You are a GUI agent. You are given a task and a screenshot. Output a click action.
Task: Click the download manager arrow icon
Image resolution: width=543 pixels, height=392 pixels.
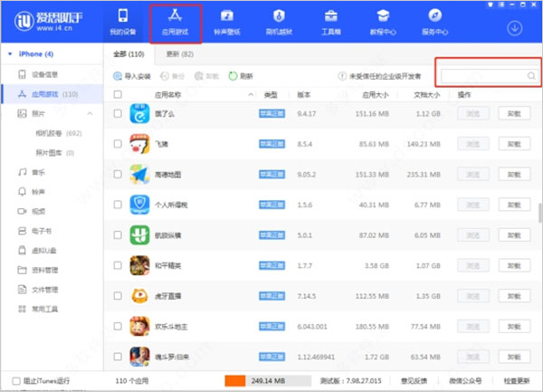tap(514, 27)
